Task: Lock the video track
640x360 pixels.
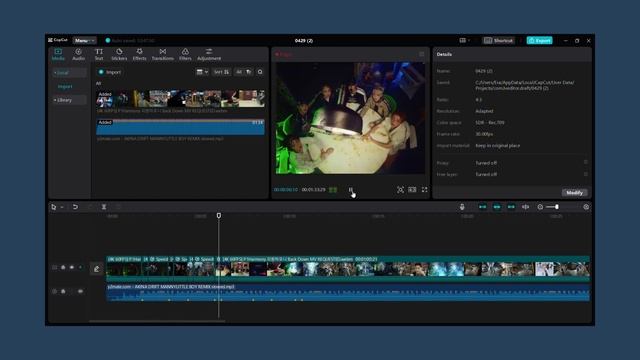Action: [63, 267]
